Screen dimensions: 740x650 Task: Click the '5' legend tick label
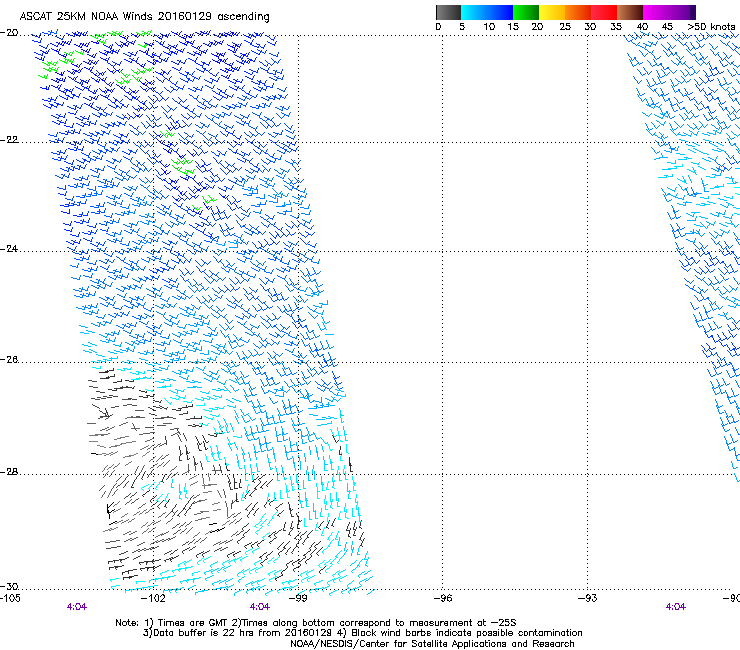462,27
